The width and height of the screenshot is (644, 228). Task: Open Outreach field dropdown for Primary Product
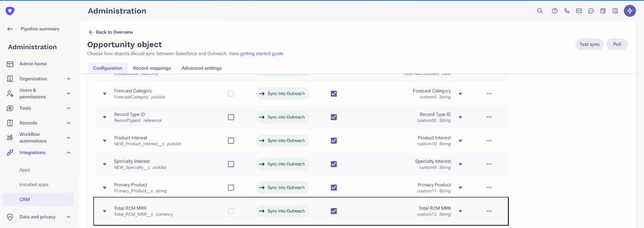click(x=460, y=188)
